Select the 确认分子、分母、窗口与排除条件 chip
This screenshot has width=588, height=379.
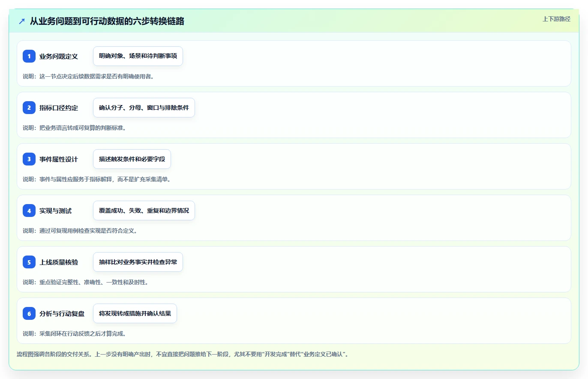click(x=144, y=108)
